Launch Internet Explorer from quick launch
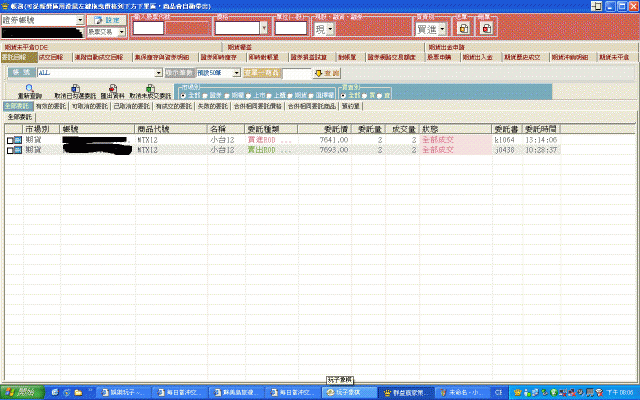The width and height of the screenshot is (640, 400). coord(67,392)
